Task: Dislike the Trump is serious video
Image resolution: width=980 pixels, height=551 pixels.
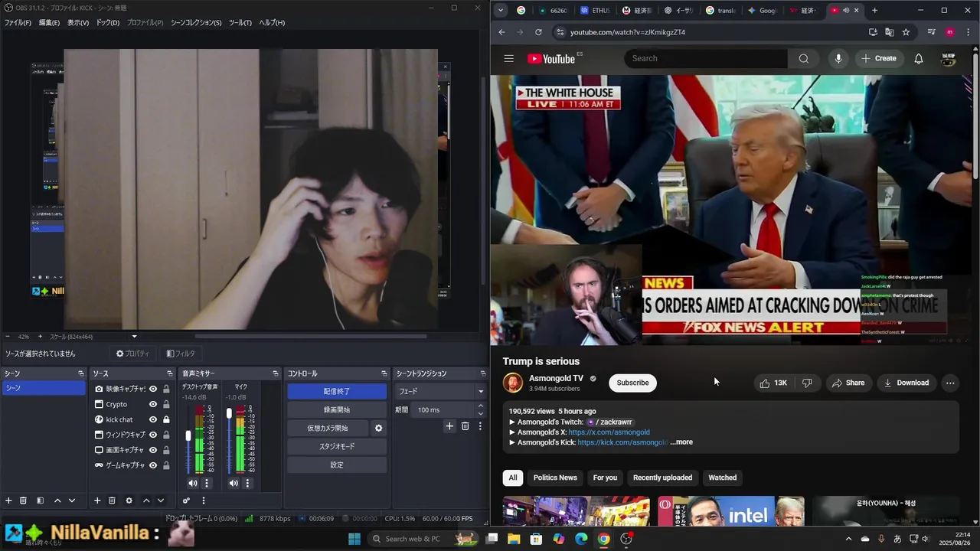Action: coord(807,383)
